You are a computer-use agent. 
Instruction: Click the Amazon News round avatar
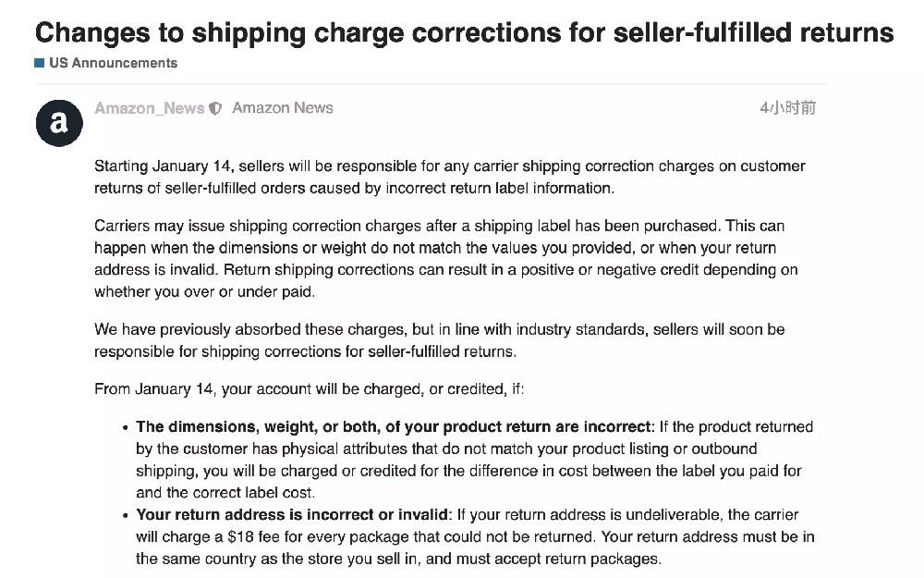pos(59,122)
